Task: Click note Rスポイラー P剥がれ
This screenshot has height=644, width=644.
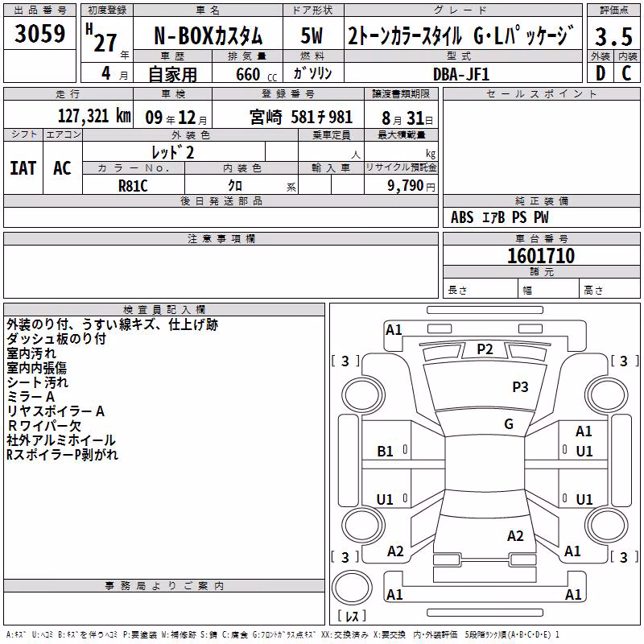Action: [63, 455]
